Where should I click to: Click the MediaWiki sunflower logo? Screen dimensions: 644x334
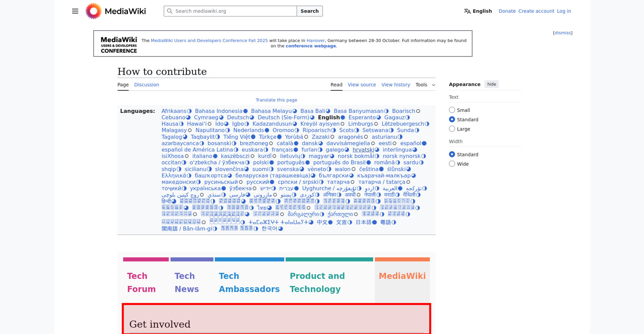tap(93, 11)
